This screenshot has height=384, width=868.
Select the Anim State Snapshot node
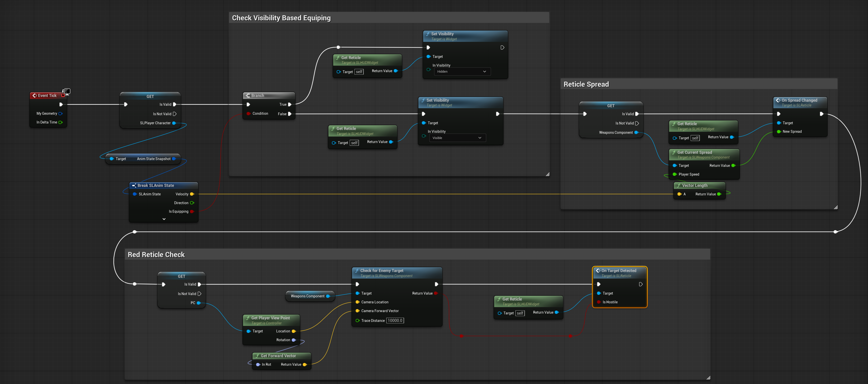pyautogui.click(x=143, y=159)
